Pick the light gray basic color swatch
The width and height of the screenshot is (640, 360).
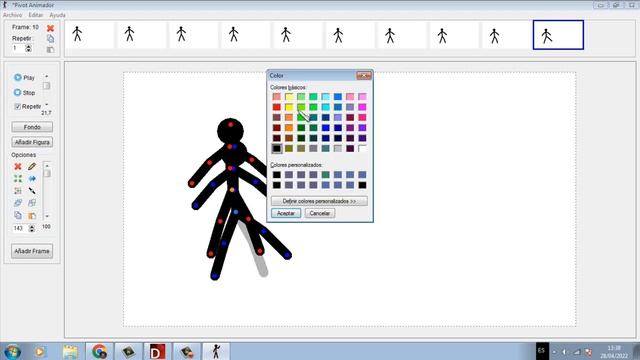point(338,148)
